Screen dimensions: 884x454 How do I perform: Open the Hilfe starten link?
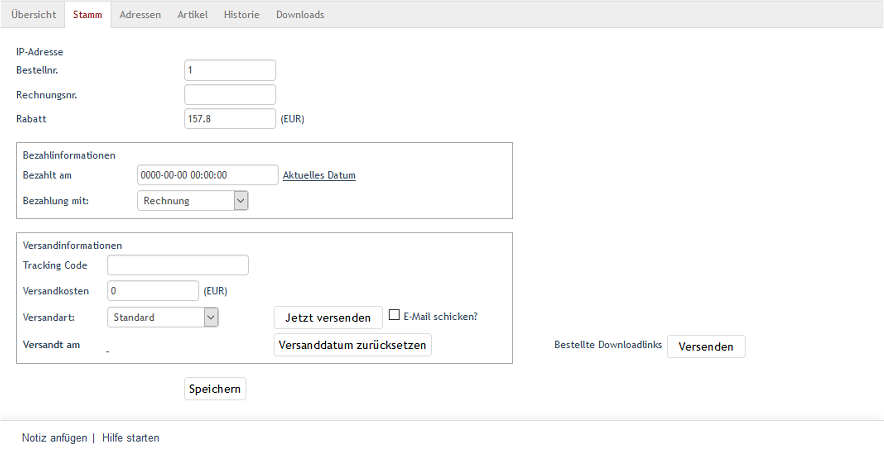click(130, 438)
